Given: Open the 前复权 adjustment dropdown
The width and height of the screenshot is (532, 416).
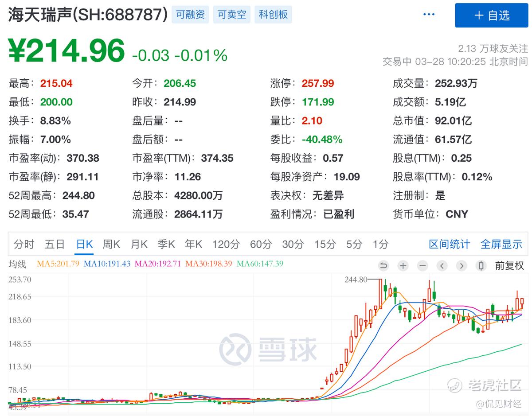Looking at the screenshot, I should coord(509,266).
